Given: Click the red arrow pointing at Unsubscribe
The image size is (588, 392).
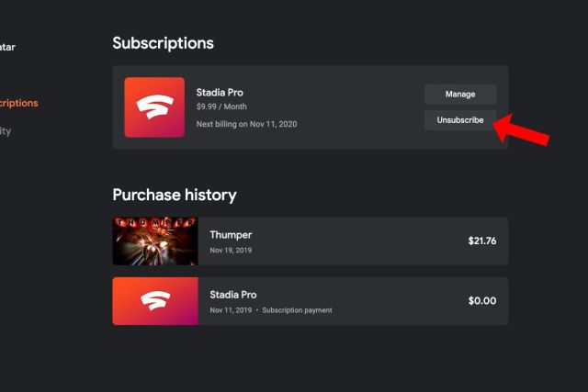Looking at the screenshot, I should click(x=521, y=129).
